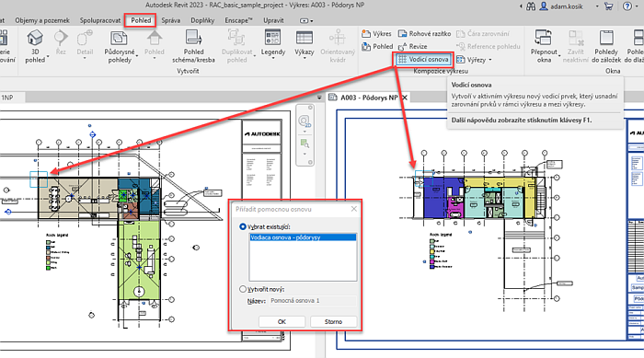Insert a Rohové razítko title block
This screenshot has height=358, width=644.
point(424,34)
